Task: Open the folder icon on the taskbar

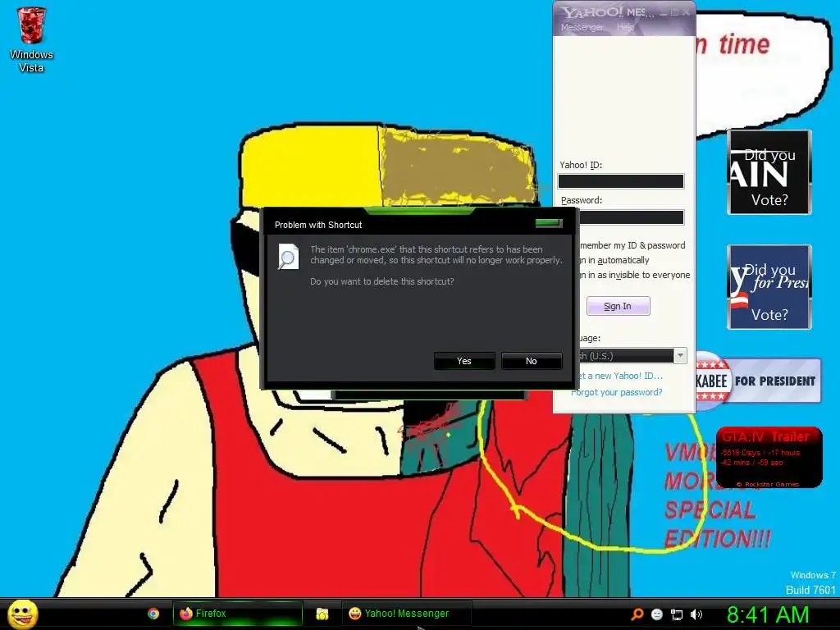Action: 322,614
